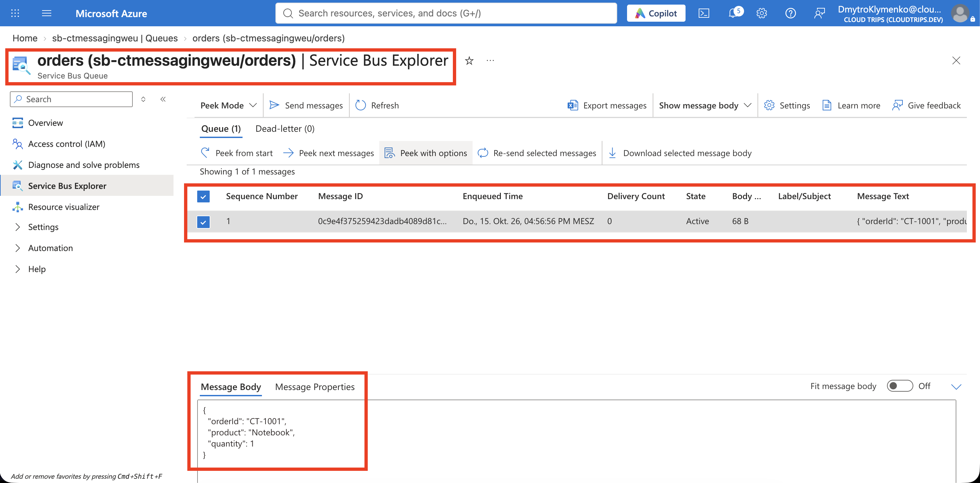
Task: Select the Queue (1) tab
Action: 221,128
